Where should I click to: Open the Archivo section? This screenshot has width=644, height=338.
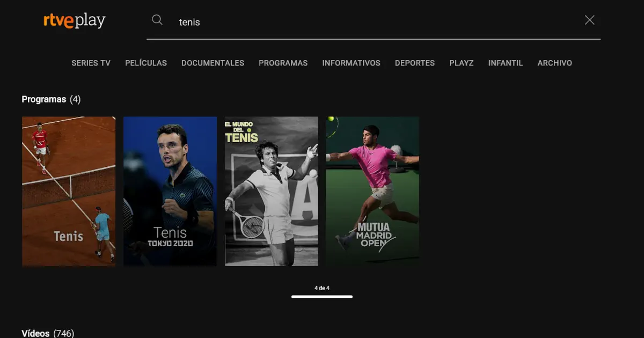554,63
